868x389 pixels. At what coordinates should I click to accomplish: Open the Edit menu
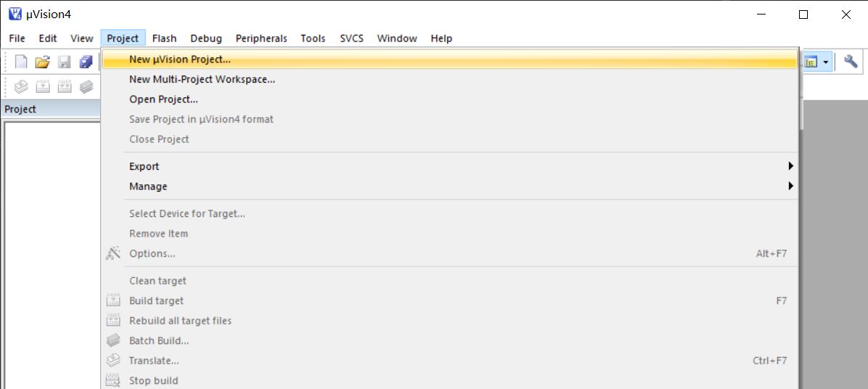48,38
